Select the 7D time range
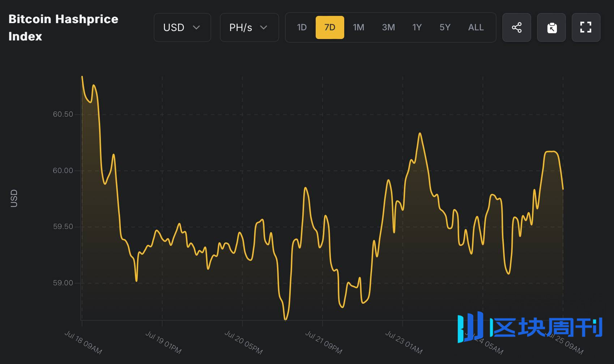This screenshot has height=364, width=614. (330, 27)
